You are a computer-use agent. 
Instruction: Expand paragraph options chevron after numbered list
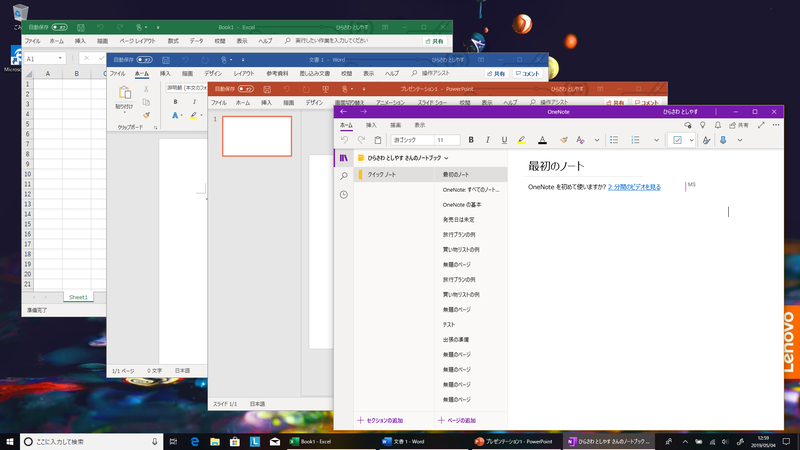pos(656,140)
